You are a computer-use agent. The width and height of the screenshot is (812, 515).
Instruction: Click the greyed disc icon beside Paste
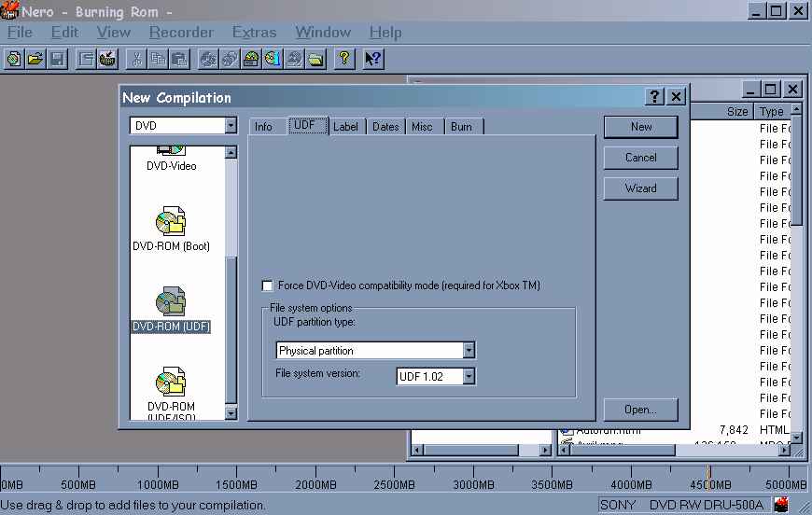pyautogui.click(x=208, y=59)
